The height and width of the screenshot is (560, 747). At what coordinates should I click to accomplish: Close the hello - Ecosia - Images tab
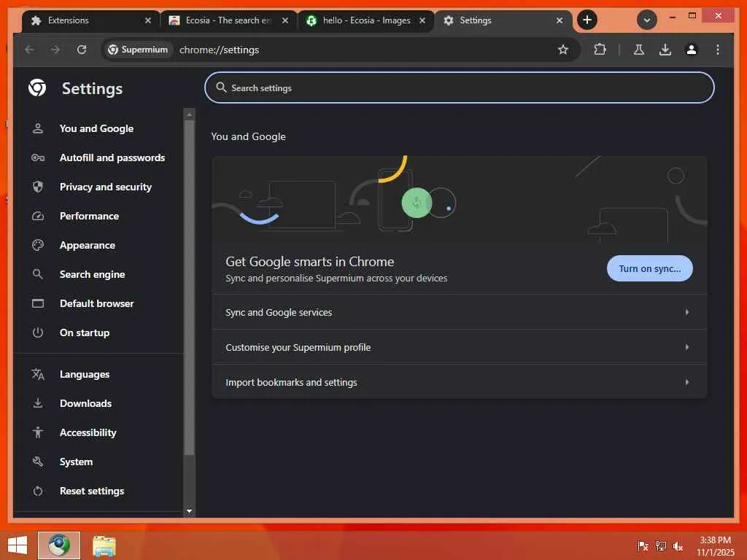(422, 20)
